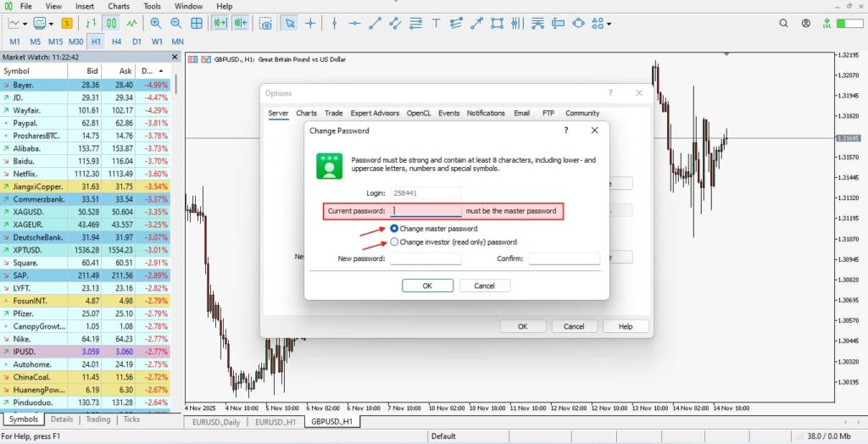Screen dimensions: 868x444
Task: Select the vertical line drawing tool
Action: pyautogui.click(x=334, y=23)
